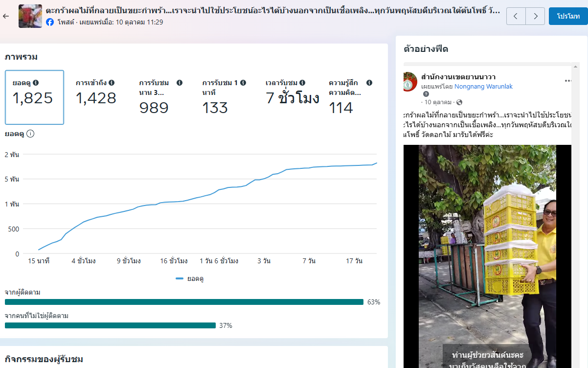The height and width of the screenshot is (368, 588).
Task: Click the globe privacy icon in the post preview
Action: [x=459, y=102]
